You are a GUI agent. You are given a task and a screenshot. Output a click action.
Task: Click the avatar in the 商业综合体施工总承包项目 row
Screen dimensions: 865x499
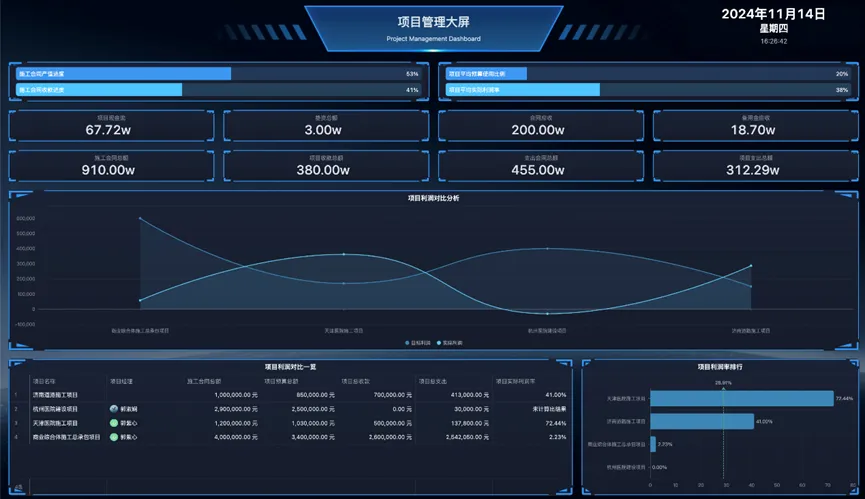(114, 437)
